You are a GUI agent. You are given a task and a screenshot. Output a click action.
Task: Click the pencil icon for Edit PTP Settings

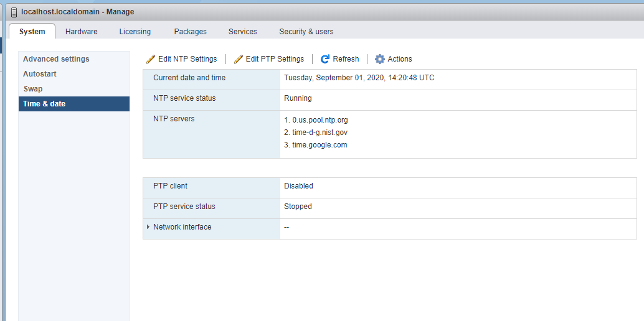[239, 59]
